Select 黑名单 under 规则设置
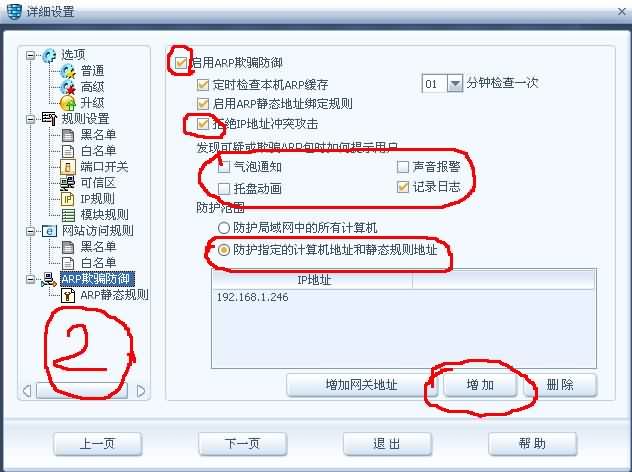The height and width of the screenshot is (472, 632). click(98, 135)
